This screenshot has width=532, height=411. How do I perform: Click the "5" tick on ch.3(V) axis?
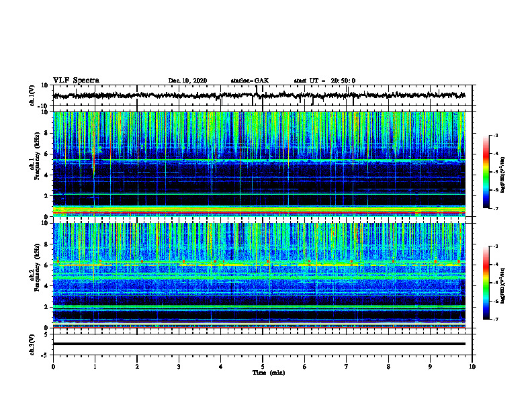pos(46,334)
